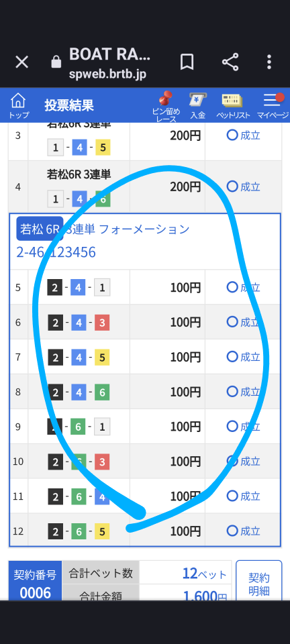Select the 若松 6R race label badge
The height and width of the screenshot is (644, 290).
click(40, 229)
